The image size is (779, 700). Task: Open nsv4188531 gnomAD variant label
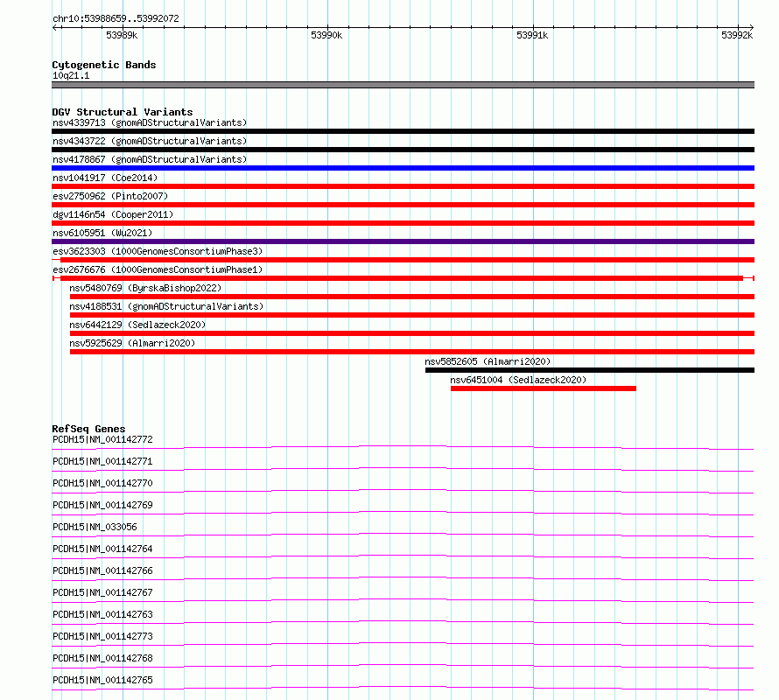(166, 306)
